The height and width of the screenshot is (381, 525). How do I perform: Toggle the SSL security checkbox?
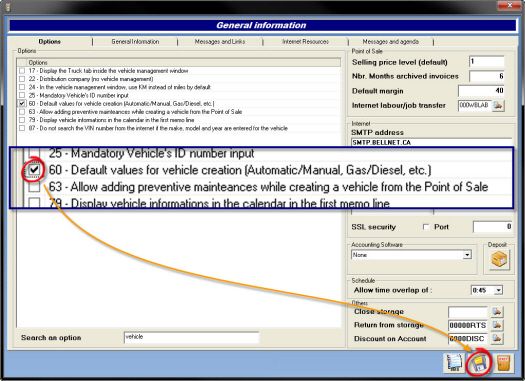[x=426, y=227]
